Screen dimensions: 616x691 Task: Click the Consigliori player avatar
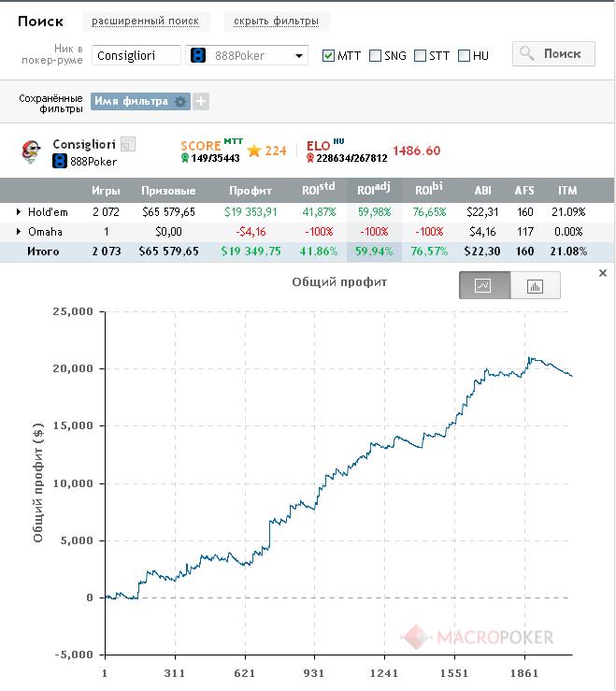(31, 151)
